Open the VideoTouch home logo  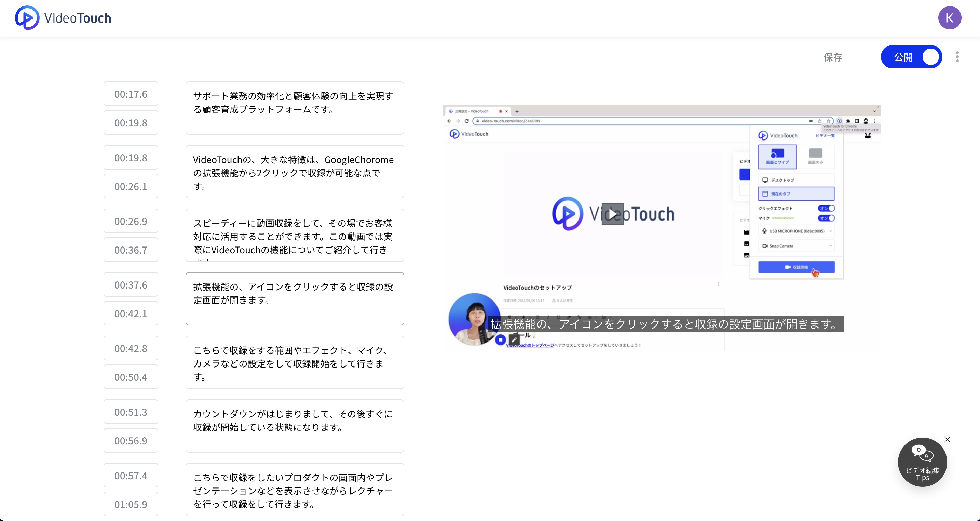coord(63,18)
